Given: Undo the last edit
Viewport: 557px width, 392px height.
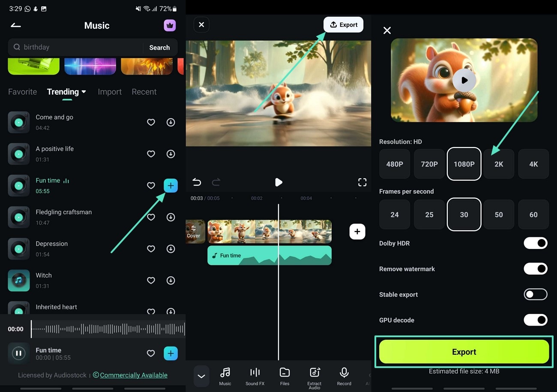Looking at the screenshot, I should pos(197,183).
